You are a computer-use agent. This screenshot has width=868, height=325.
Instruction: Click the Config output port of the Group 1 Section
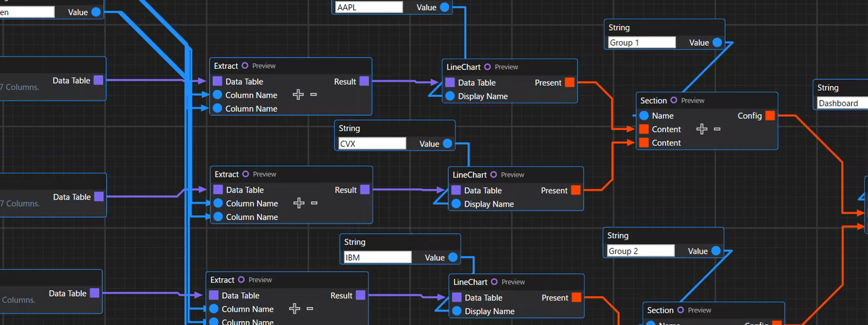770,116
